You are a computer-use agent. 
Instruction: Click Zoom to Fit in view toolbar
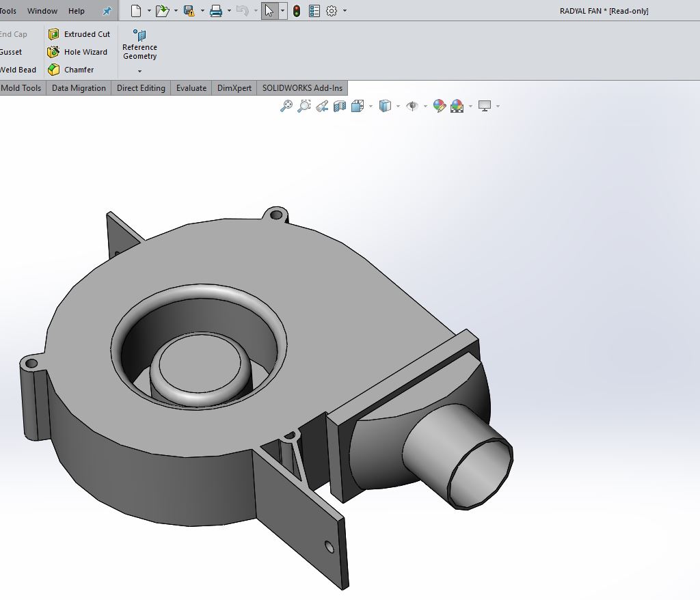click(x=286, y=106)
